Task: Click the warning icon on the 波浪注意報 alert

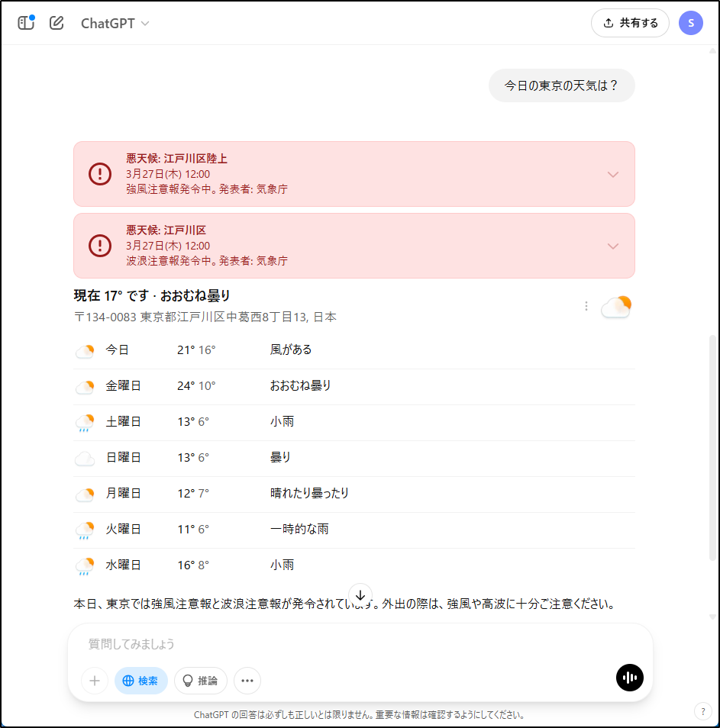Action: [x=99, y=246]
